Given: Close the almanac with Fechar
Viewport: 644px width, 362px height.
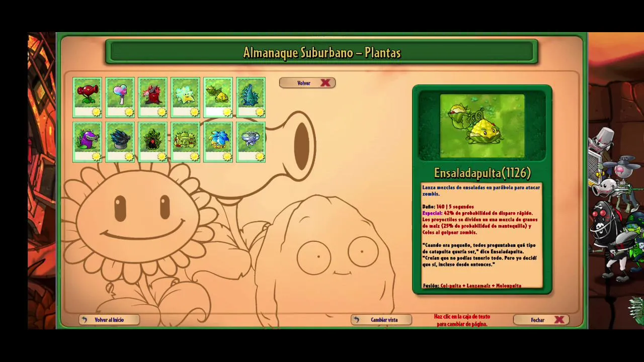Looking at the screenshot, I should 541,320.
